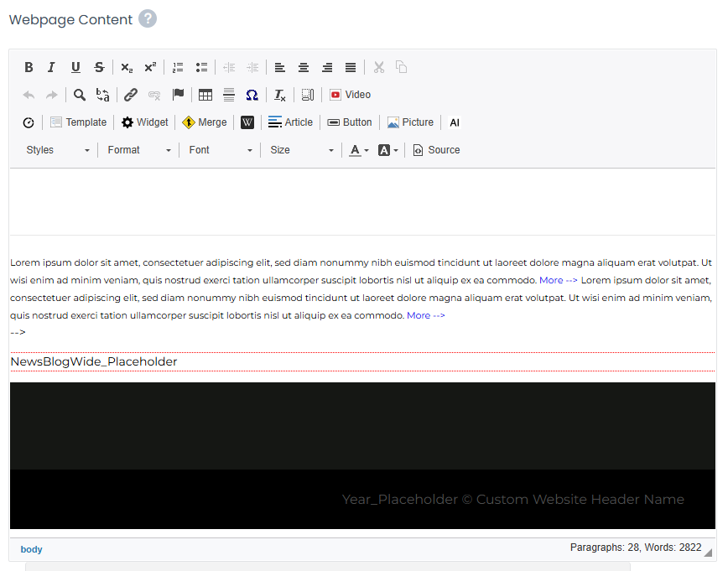The image size is (728, 571).
Task: Click the Widget toolbar item
Action: click(144, 122)
